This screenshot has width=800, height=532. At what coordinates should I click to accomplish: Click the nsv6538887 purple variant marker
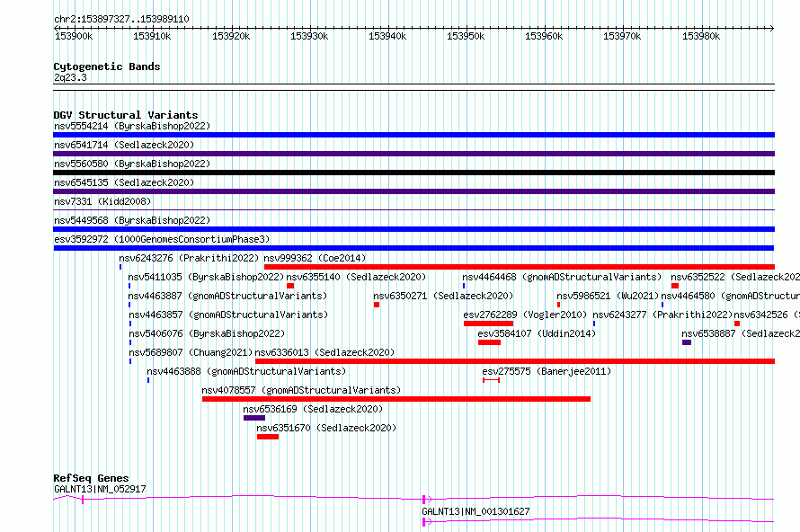pos(687,342)
